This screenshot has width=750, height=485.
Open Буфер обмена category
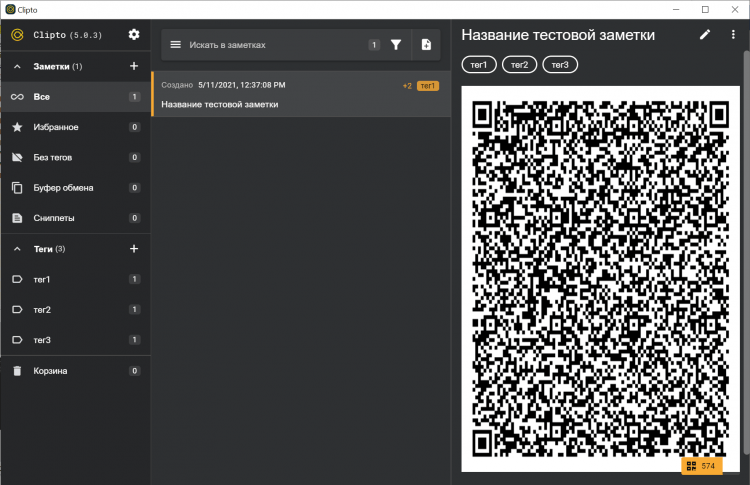[64, 187]
